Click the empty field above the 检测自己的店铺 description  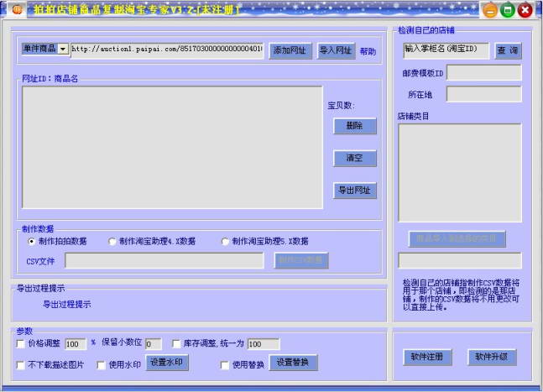click(460, 260)
